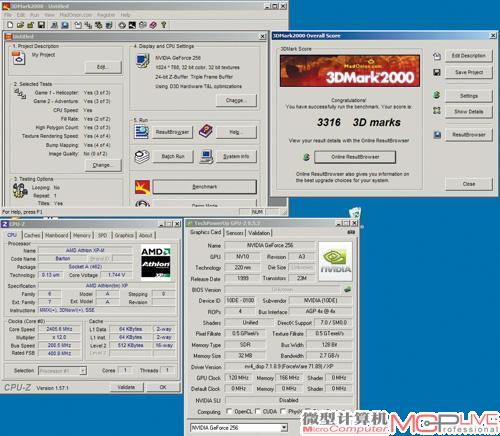Click the monitor icon beside NVIDIA GeForce 256 display settings

pyautogui.click(x=143, y=61)
